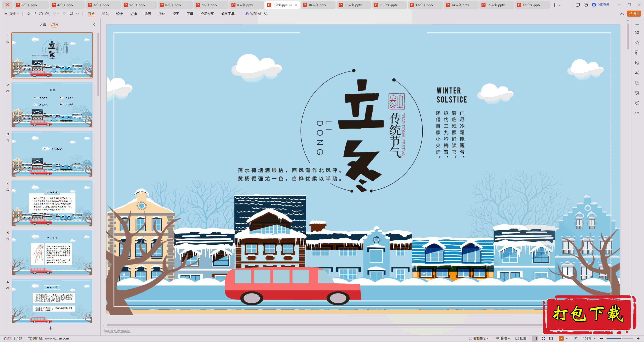Toggle star mark on slide 4 thumbnail
Image resolution: width=644 pixels, height=342 pixels.
[x=8, y=190]
